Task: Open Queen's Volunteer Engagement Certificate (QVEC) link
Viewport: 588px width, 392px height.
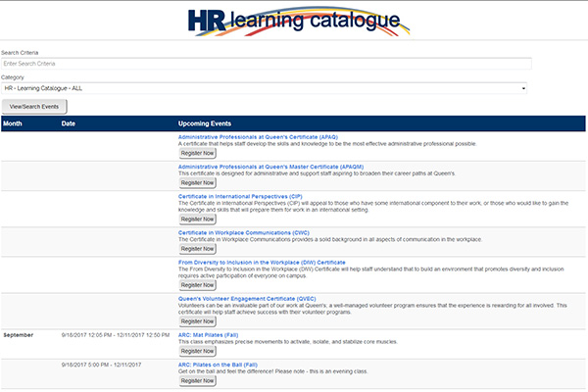Action: tap(261, 299)
